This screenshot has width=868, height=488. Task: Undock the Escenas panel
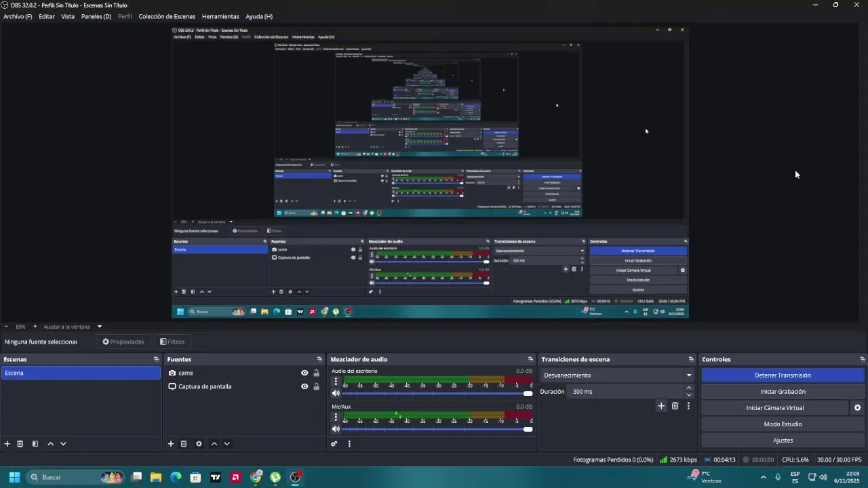click(x=156, y=359)
